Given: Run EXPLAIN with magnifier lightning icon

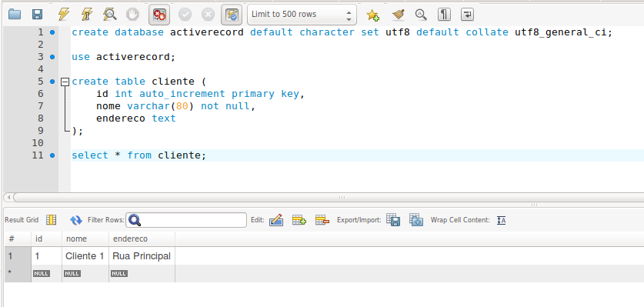Looking at the screenshot, I should [x=110, y=15].
